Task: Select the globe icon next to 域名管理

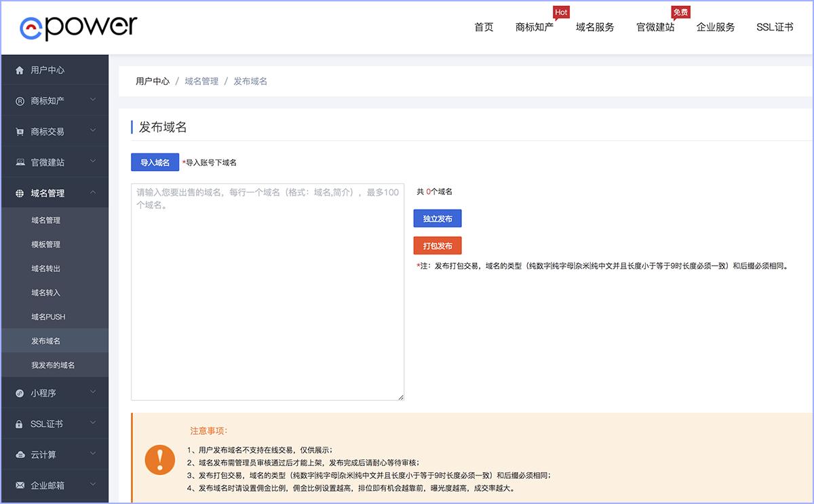Action: [20, 193]
